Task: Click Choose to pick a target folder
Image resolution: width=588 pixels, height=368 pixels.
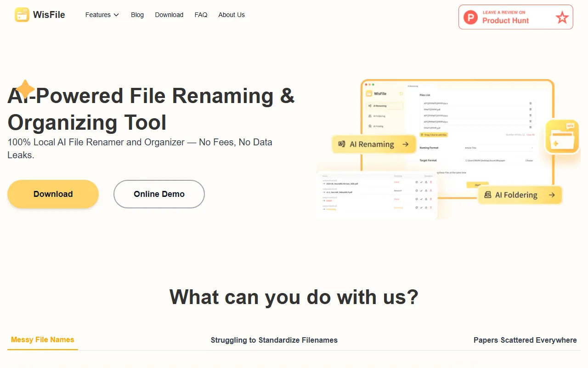Action: (529, 160)
